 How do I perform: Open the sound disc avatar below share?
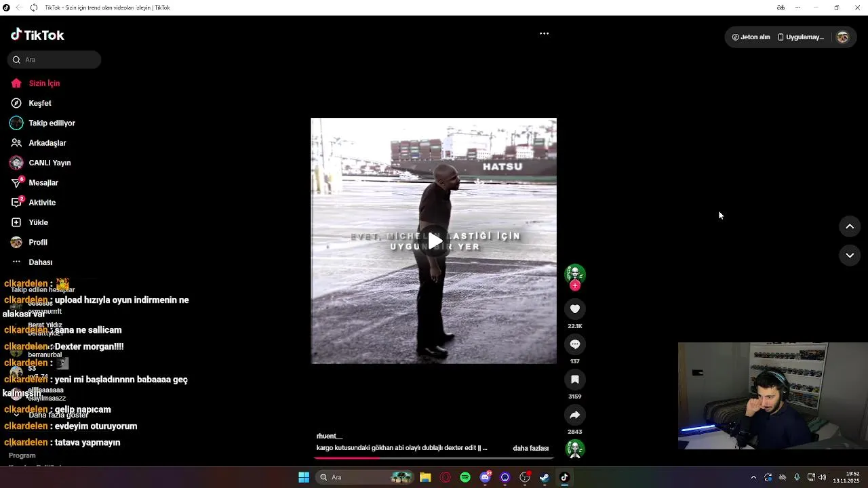pos(575,449)
